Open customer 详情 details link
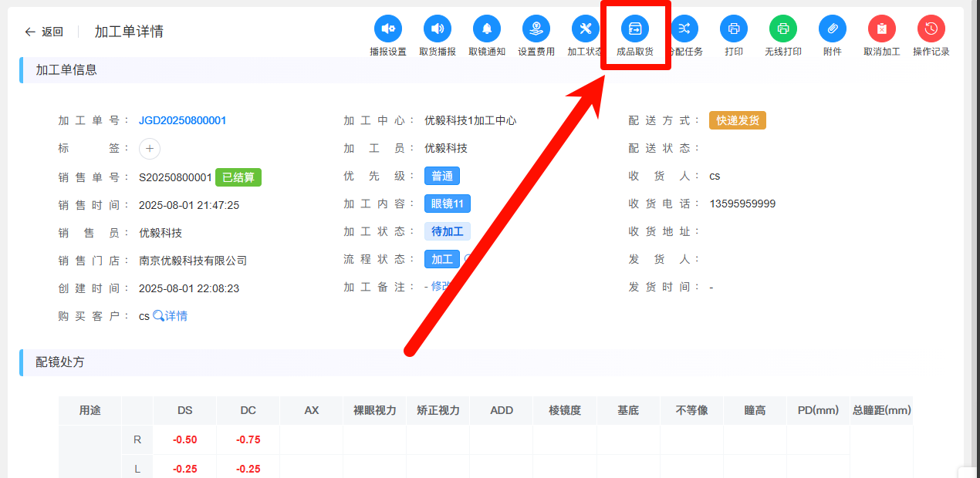 tap(171, 316)
